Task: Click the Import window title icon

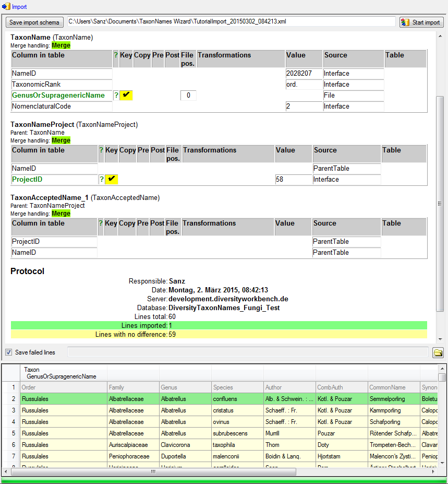Action: pos(6,7)
